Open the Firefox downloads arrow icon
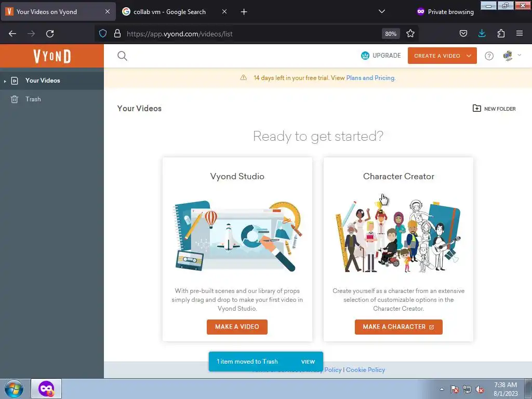 [x=482, y=33]
